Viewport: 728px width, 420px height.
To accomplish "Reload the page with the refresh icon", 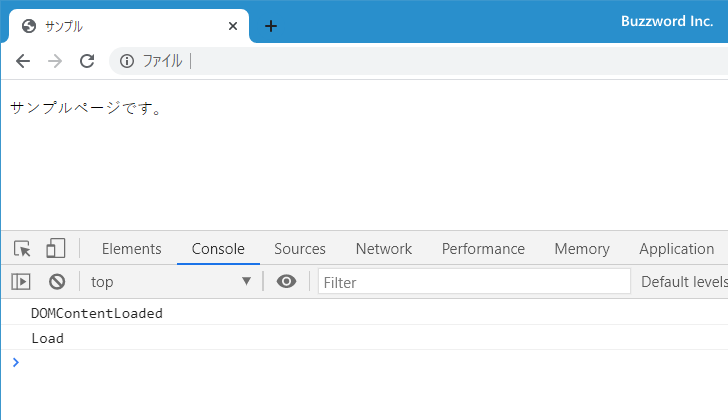I will (87, 61).
